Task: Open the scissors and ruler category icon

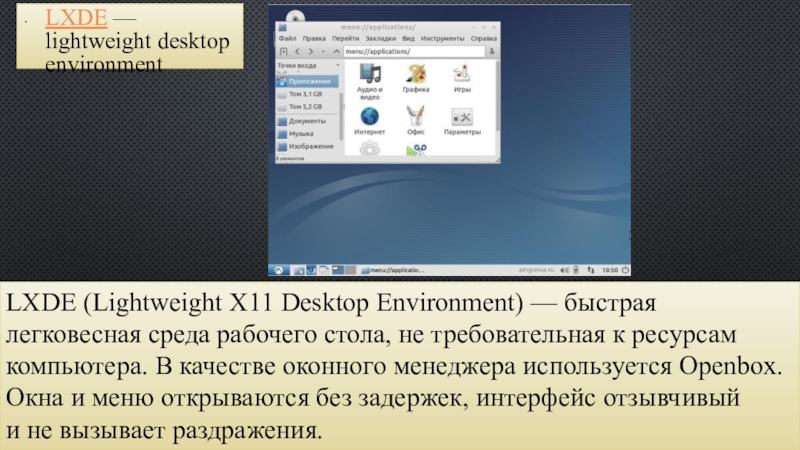Action: (x=416, y=149)
